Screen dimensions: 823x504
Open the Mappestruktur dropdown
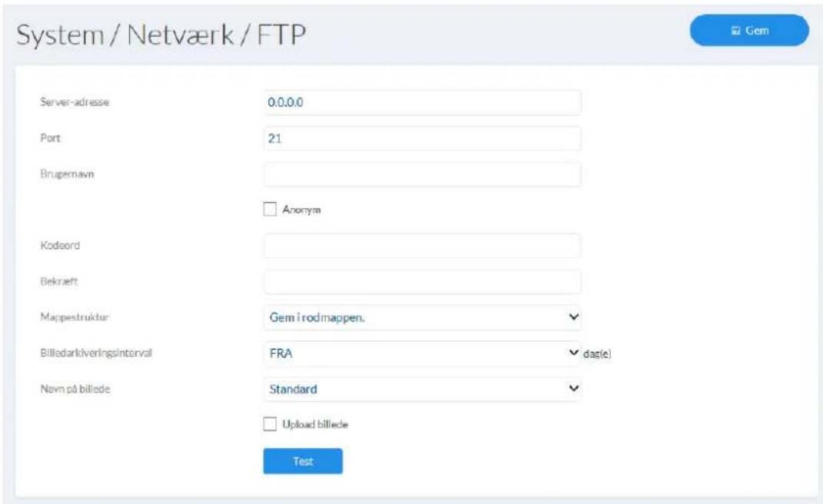[x=423, y=317]
